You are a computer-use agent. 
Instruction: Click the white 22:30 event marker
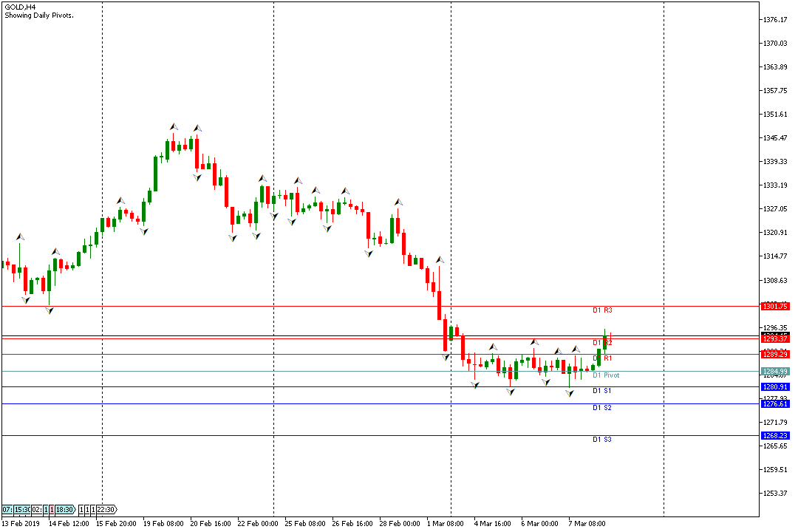pyautogui.click(x=106, y=510)
